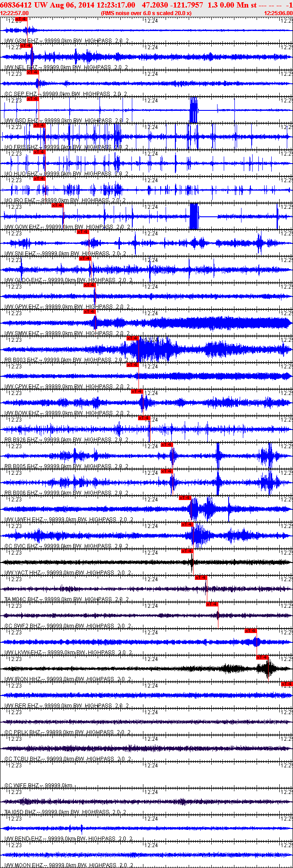Click the spike in the UW BEND waveform
Image resolution: width=293 pixels, height=868 pixels.
(x=82, y=828)
